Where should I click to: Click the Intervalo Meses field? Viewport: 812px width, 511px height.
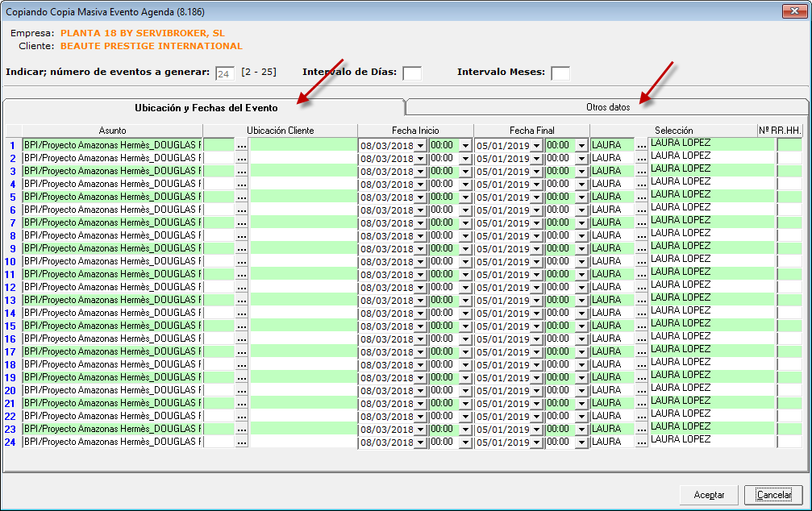point(560,73)
